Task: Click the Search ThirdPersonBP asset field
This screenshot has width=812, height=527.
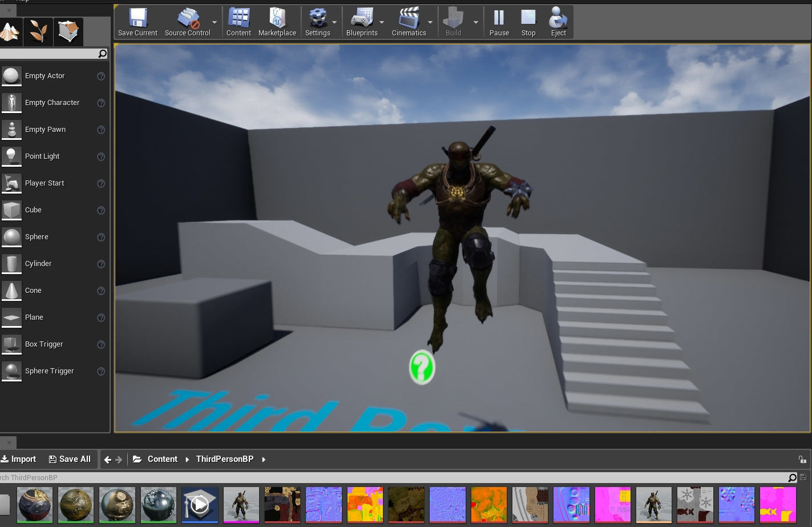Action: click(398, 477)
